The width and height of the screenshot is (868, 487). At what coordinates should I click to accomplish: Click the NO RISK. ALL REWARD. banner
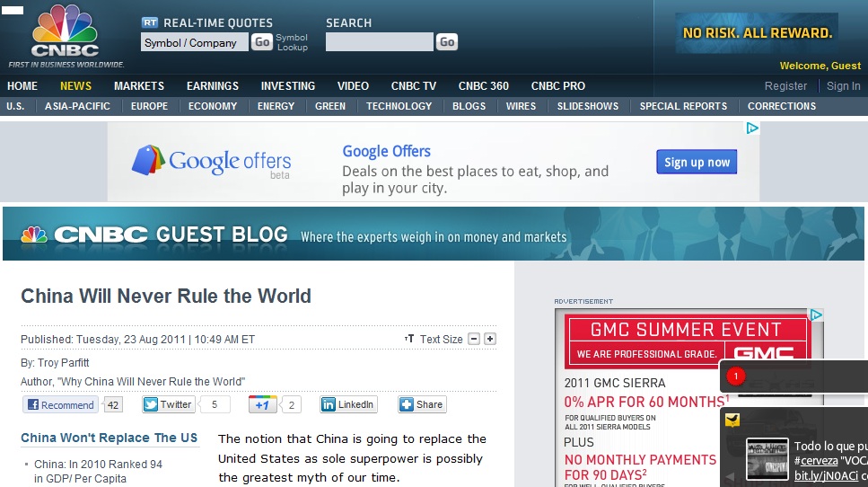point(757,32)
